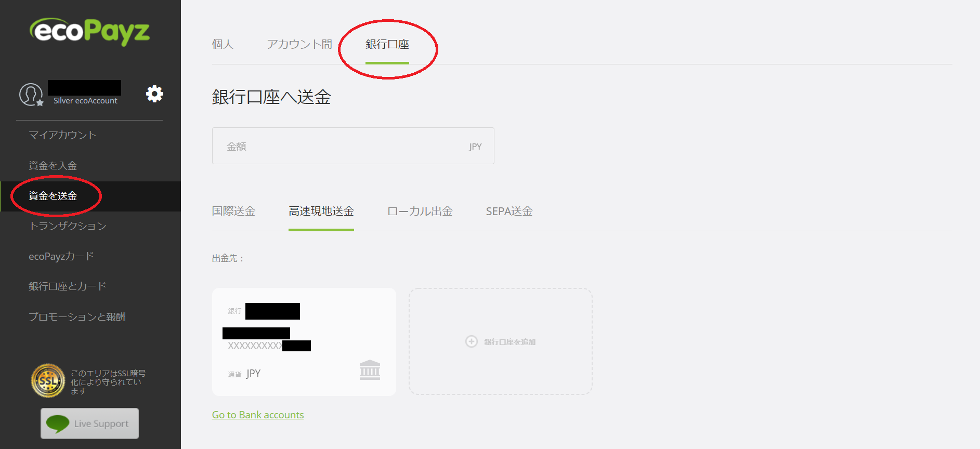The height and width of the screenshot is (449, 980).
Task: Click the 銀行口座を追加 card
Action: pos(501,341)
